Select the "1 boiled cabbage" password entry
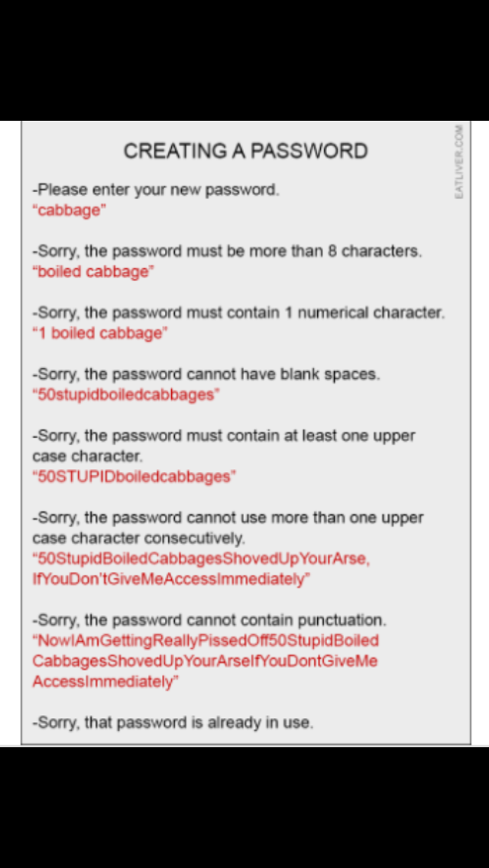Viewport: 489px width, 868px height. [x=100, y=333]
